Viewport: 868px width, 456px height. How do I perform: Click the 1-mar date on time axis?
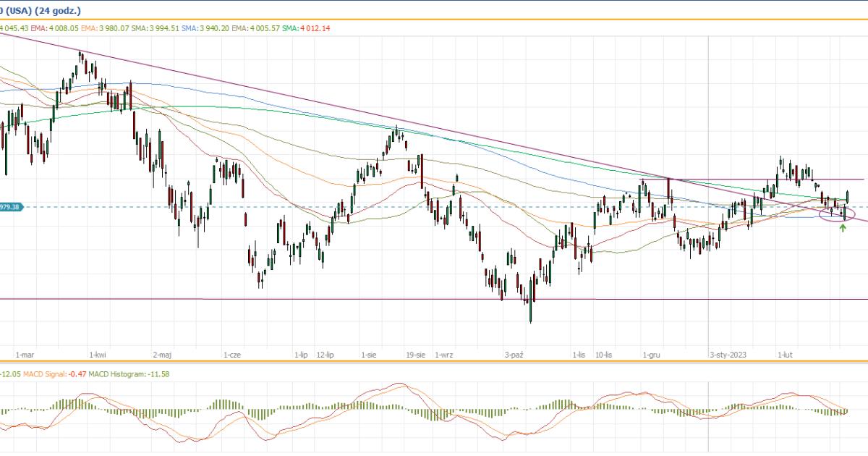point(25,355)
